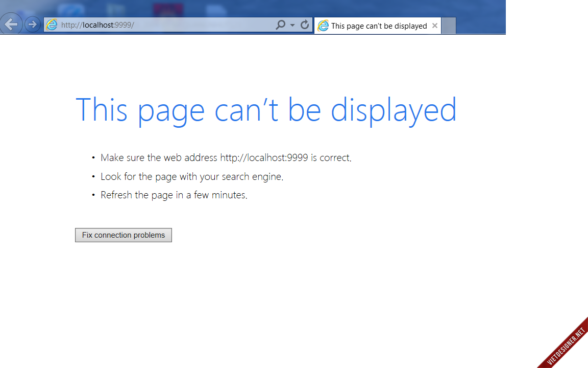Refresh the page with the reload icon

click(x=305, y=25)
